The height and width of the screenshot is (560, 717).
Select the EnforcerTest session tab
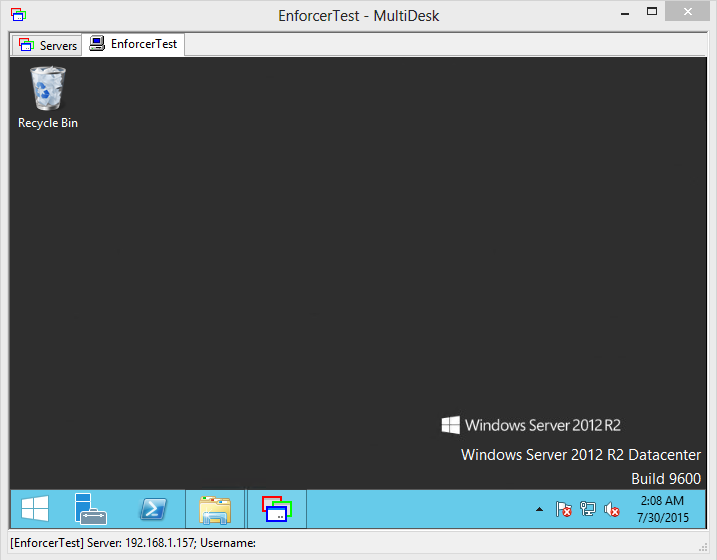coord(134,44)
